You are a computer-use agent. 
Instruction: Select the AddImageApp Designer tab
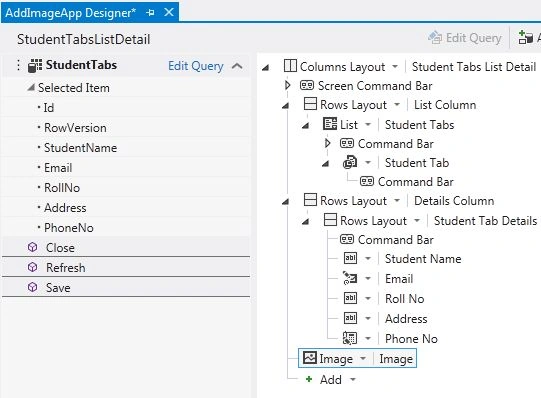pos(70,13)
